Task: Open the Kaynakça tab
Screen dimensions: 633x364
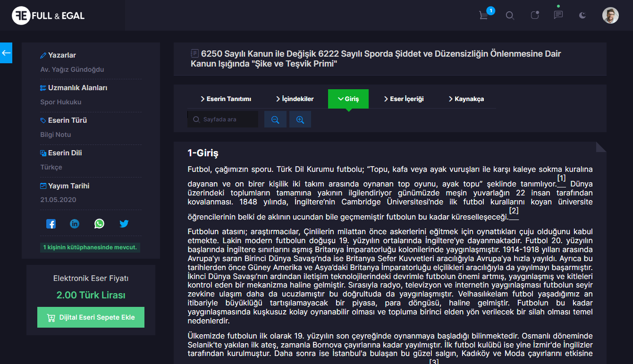Action: 466,99
